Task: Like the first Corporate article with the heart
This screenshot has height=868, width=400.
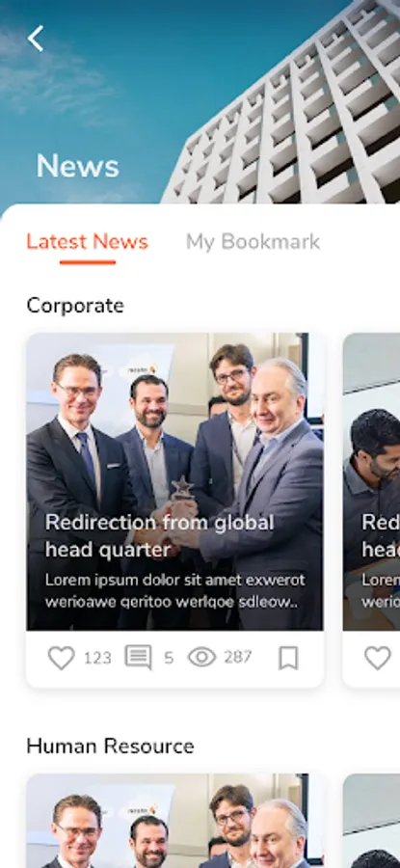Action: tap(61, 658)
